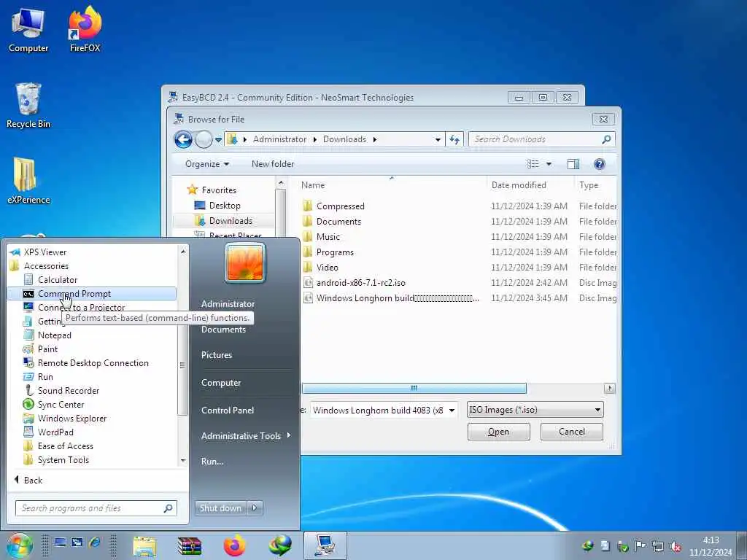Go Back in Start menu programs list
Image resolution: width=747 pixels, height=560 pixels.
(x=28, y=481)
